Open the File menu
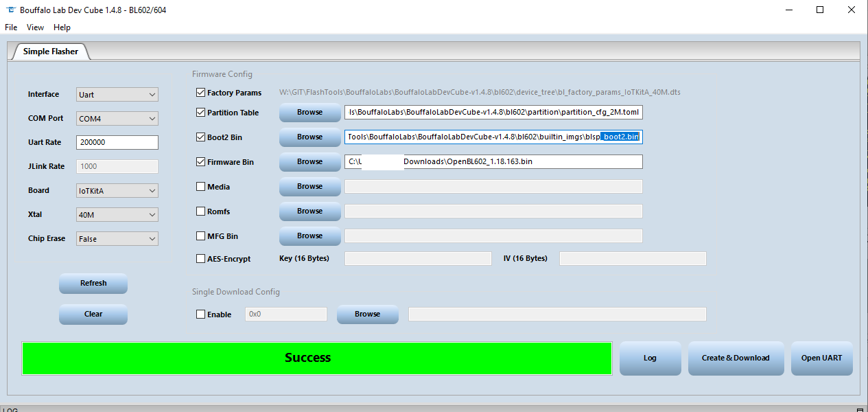Image resolution: width=868 pixels, height=412 pixels. tap(11, 27)
